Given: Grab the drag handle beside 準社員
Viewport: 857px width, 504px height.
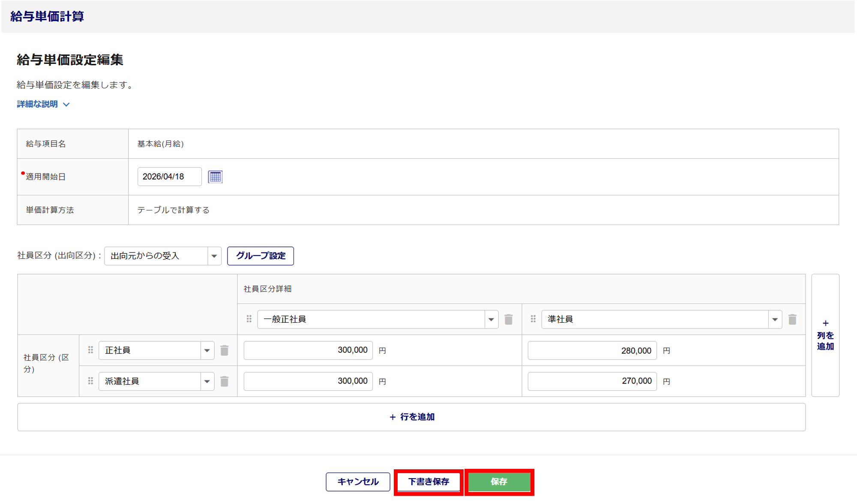Looking at the screenshot, I should (x=533, y=319).
